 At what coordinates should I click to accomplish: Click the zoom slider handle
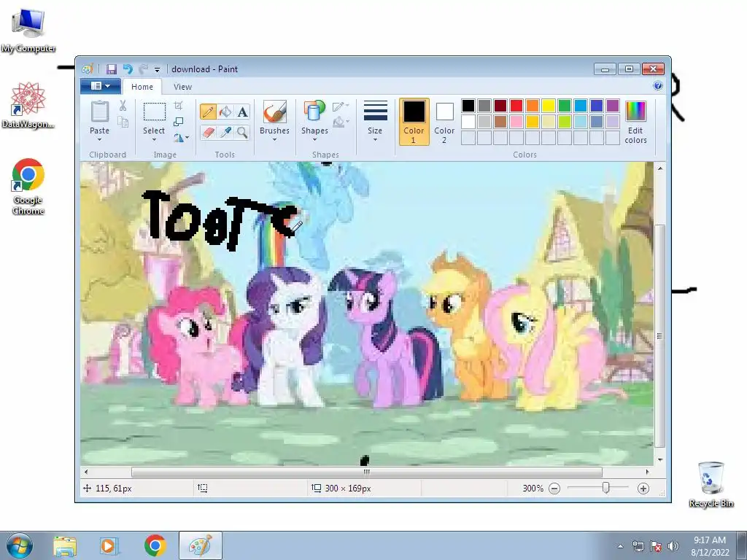coord(605,488)
